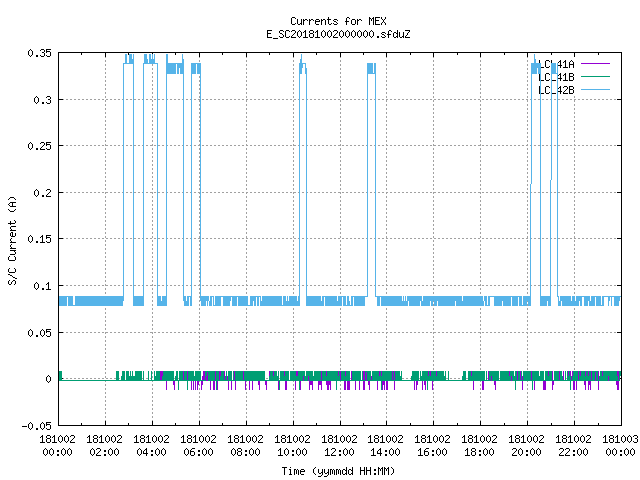
Task: Click the LC_41A legend label
Action: click(x=556, y=64)
